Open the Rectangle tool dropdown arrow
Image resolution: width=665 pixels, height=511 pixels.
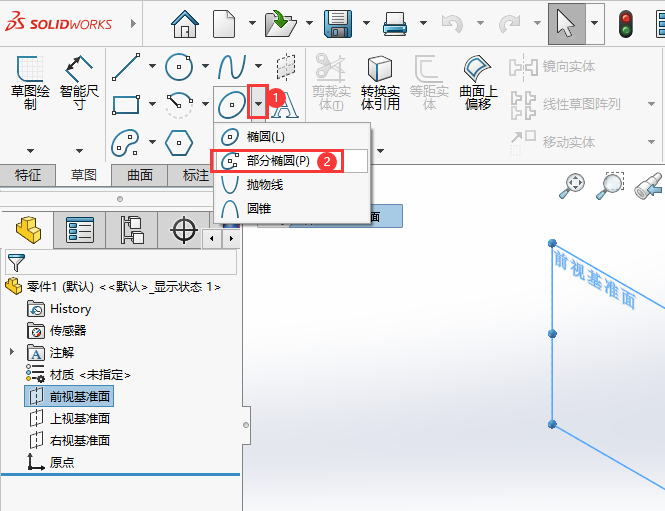[152, 103]
